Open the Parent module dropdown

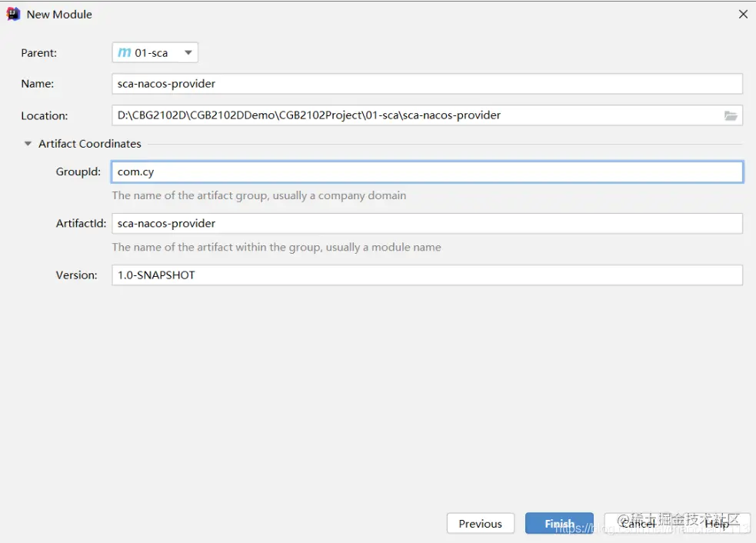(155, 52)
